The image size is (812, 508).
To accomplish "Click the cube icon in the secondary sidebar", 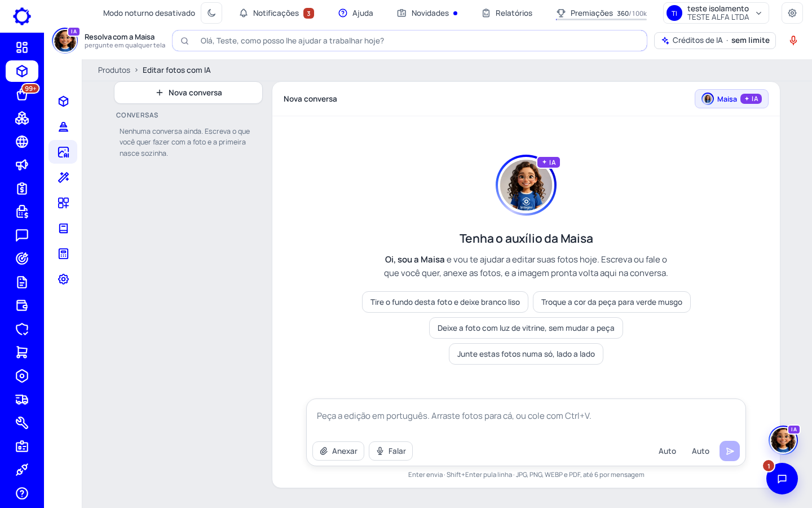I will (x=63, y=101).
